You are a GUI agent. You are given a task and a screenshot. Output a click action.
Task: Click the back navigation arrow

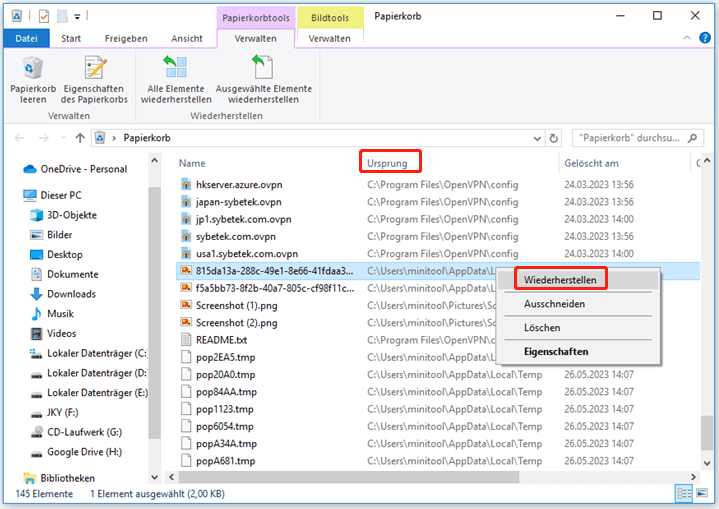[x=19, y=138]
